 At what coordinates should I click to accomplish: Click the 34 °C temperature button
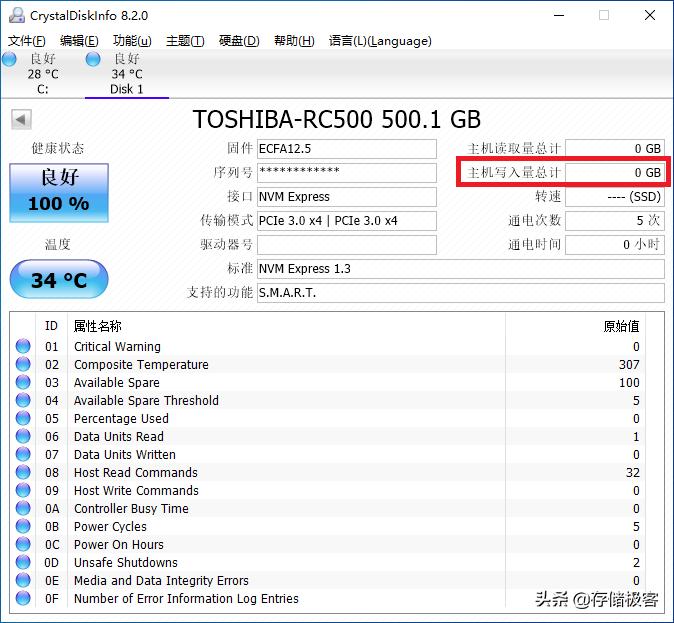tap(59, 280)
